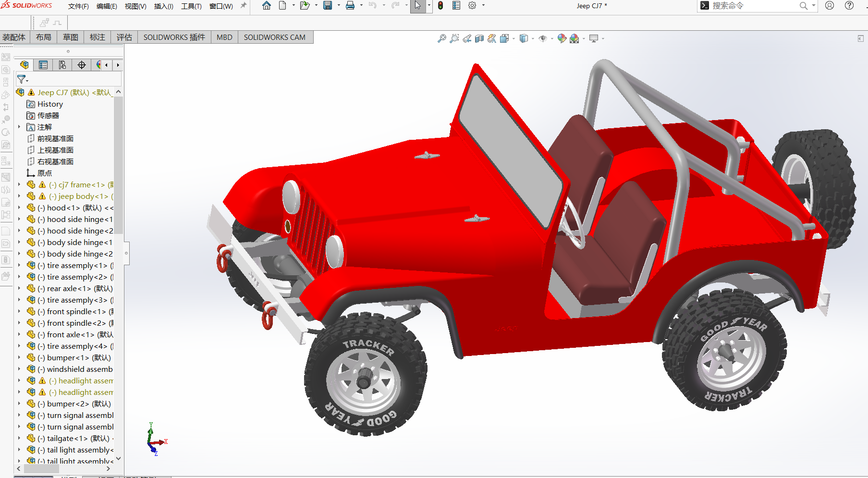
Task: Expand the 注解 folder node
Action: 19,127
